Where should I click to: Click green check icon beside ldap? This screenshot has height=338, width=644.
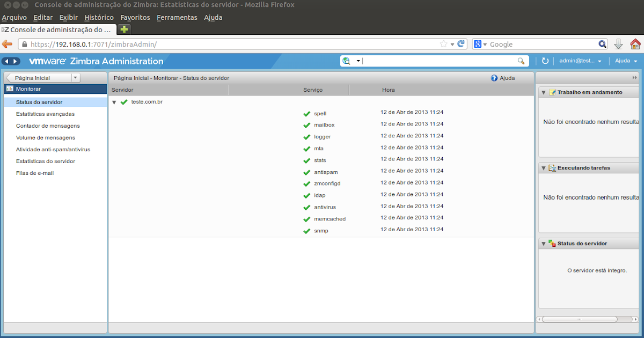306,196
